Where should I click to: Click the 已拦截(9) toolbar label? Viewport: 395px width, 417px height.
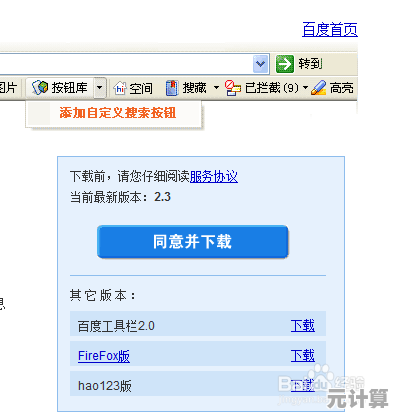[x=271, y=88]
